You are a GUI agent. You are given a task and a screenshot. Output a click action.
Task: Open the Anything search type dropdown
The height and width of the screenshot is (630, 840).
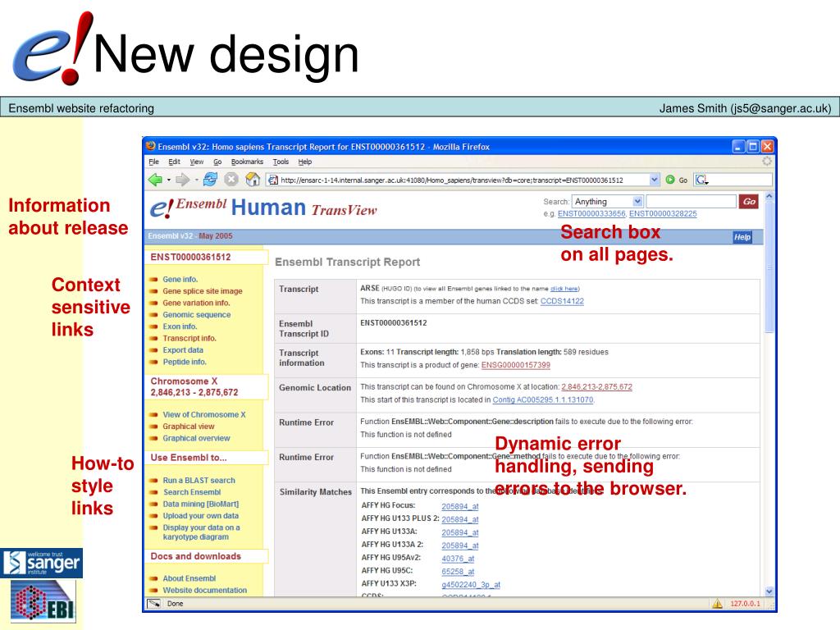[637, 202]
